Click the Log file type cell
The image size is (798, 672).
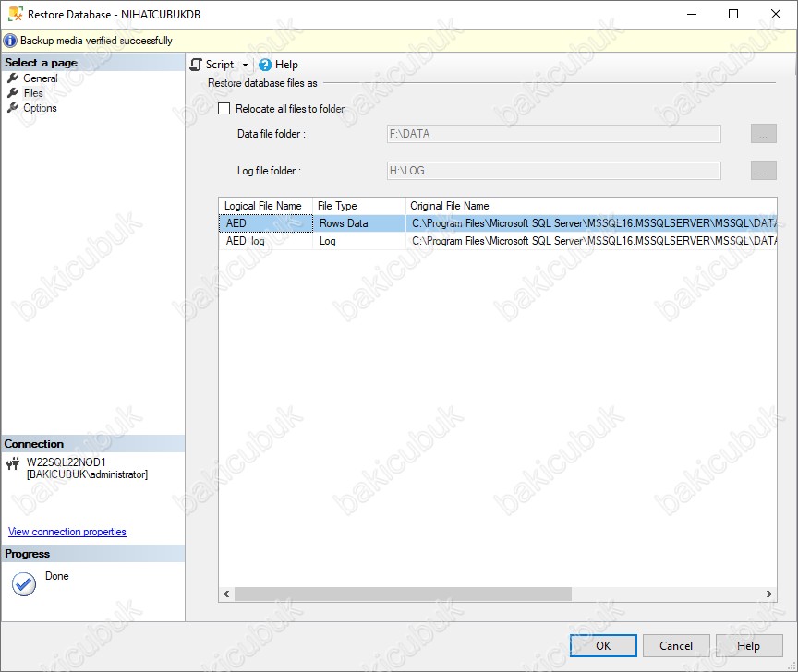358,241
